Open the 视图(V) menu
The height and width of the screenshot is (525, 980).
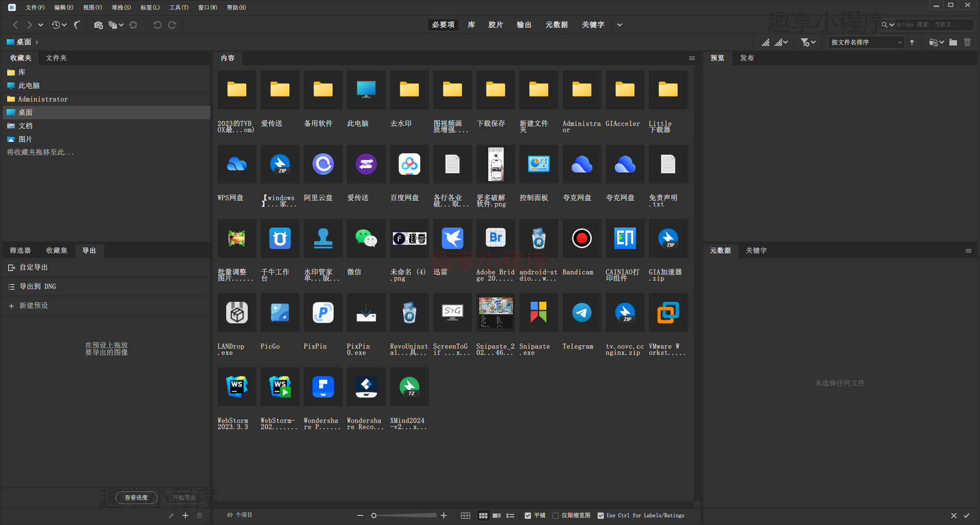92,7
